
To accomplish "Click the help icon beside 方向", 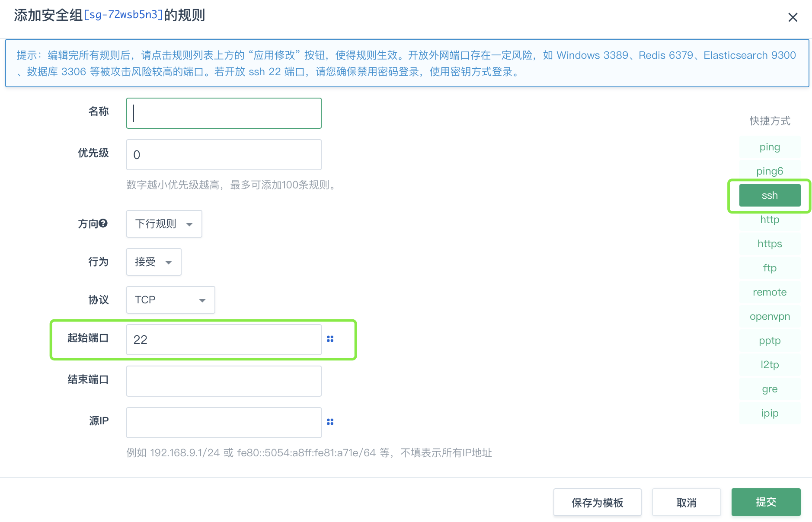I will (103, 223).
